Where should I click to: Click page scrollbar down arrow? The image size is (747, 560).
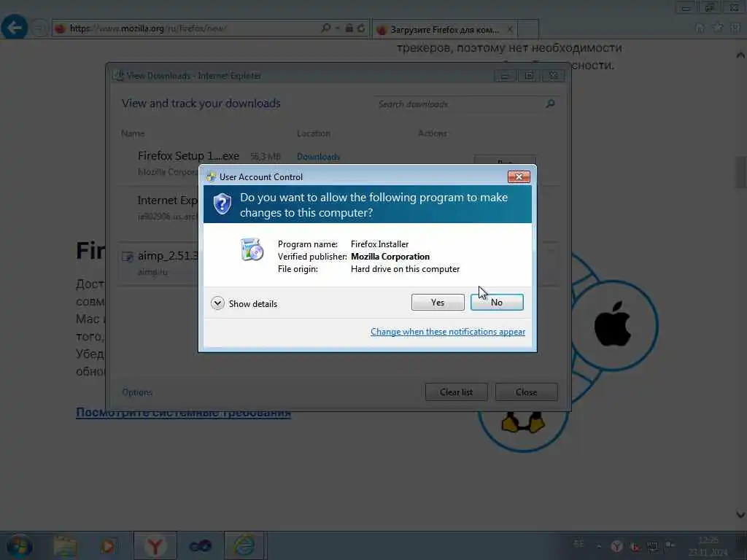coord(740,515)
